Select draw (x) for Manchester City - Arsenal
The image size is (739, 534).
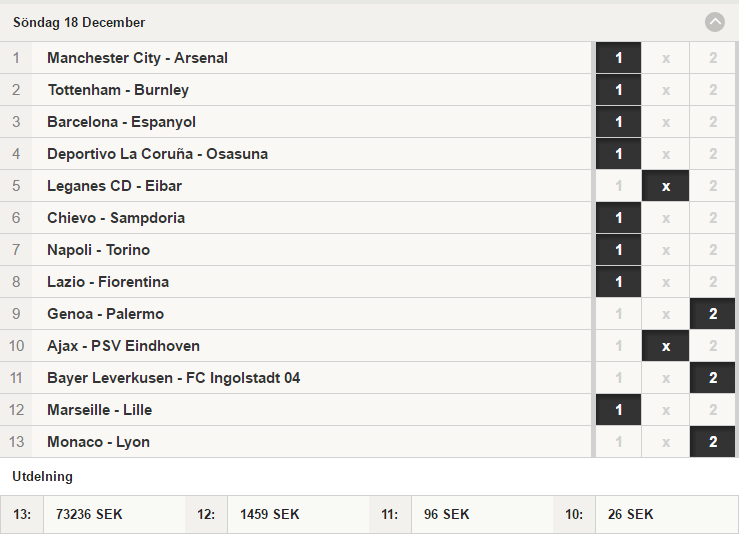click(x=665, y=58)
